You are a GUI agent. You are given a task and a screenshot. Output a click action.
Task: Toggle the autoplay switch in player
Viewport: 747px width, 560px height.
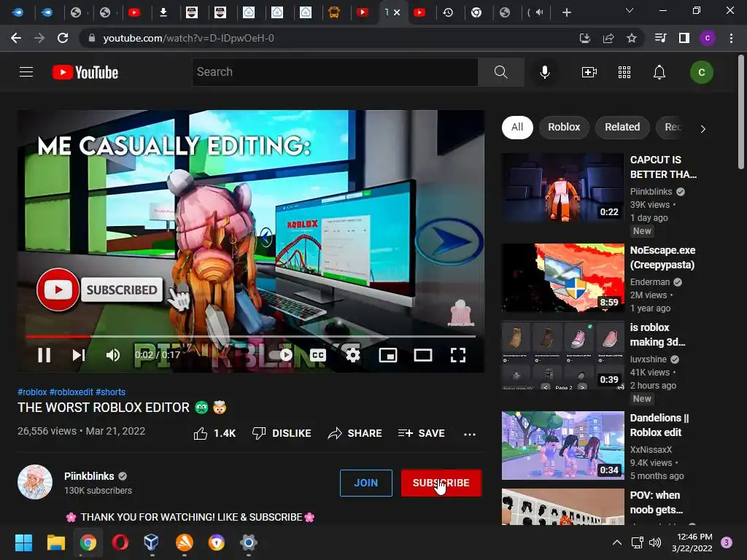(281, 355)
